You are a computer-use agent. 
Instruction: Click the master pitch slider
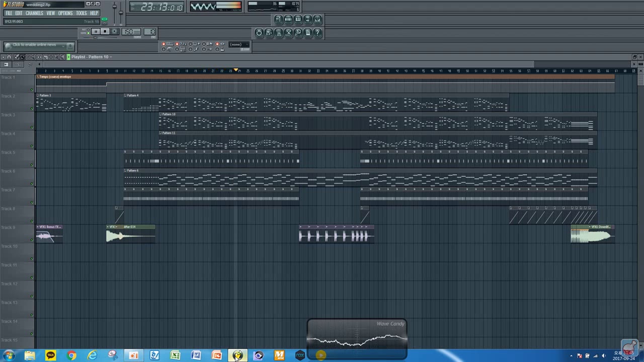point(121,14)
